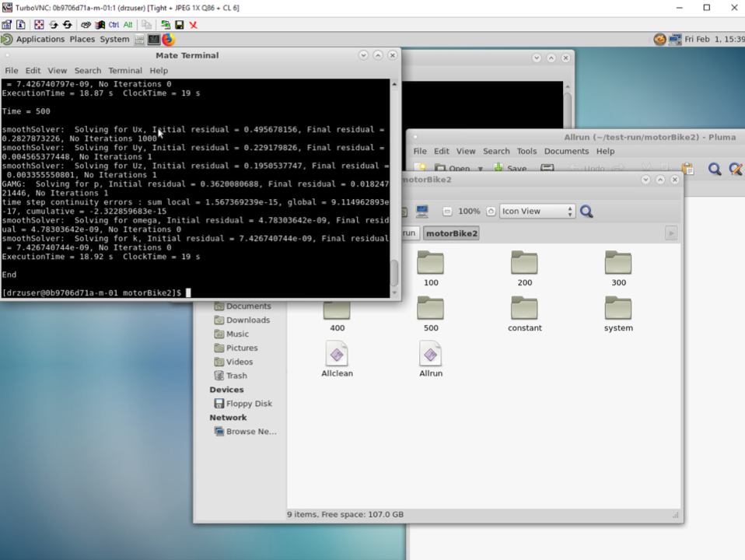Open System menu in MATE panel
The height and width of the screenshot is (560, 745).
point(114,39)
